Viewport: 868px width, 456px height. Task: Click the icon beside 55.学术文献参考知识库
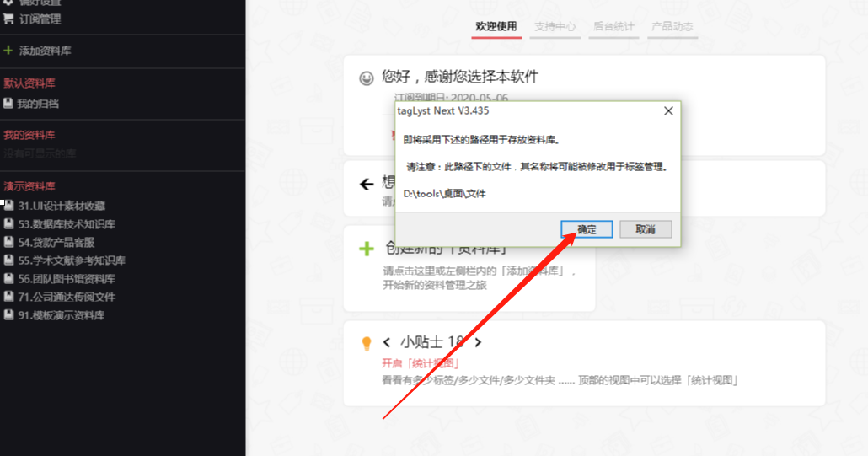9,260
